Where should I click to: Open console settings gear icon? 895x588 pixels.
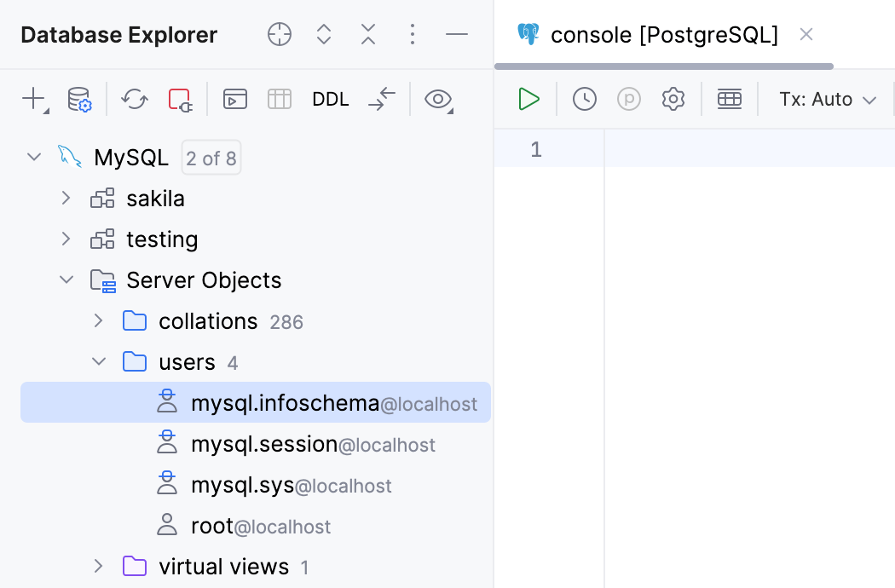pyautogui.click(x=673, y=99)
